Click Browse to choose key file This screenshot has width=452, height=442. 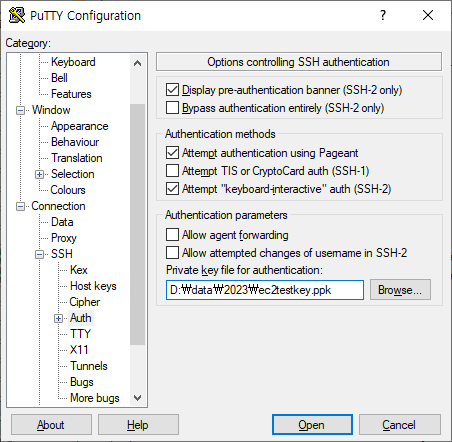400,290
